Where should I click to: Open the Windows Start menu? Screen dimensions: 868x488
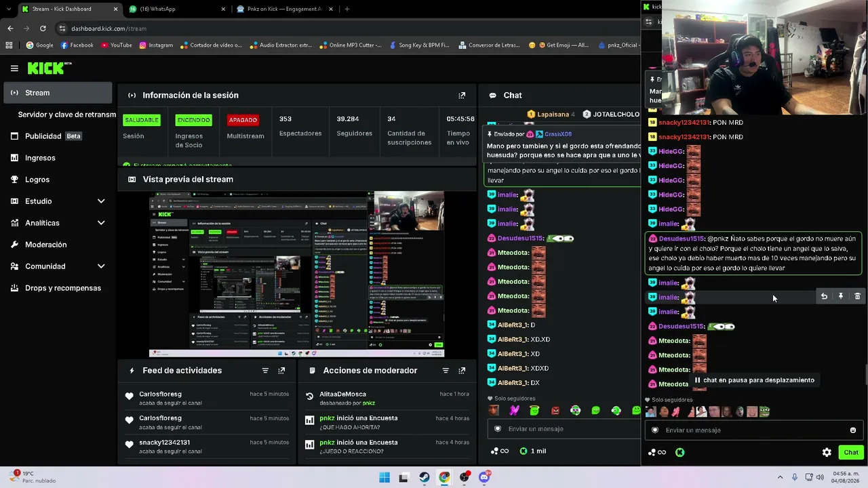(x=384, y=477)
